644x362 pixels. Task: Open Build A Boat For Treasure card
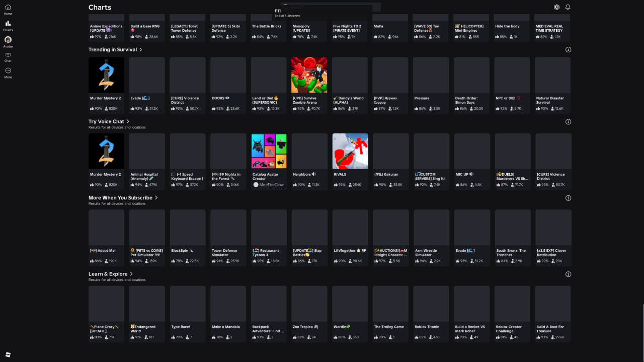[553, 314]
